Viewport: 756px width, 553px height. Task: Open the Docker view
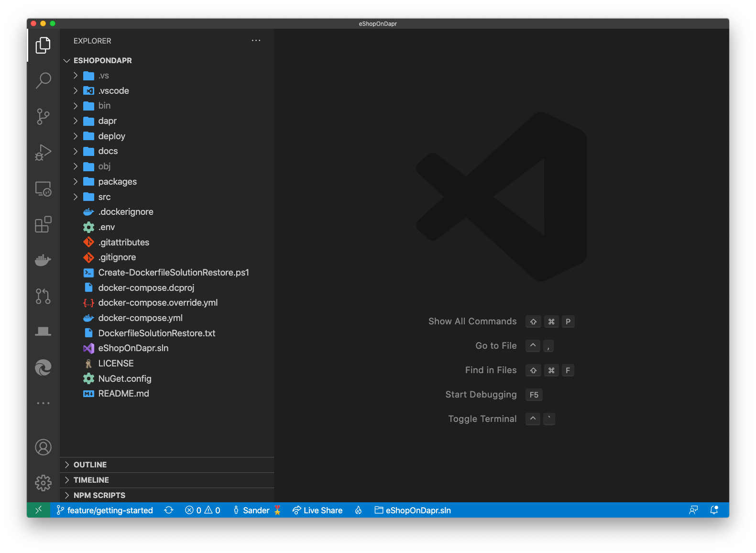click(43, 260)
